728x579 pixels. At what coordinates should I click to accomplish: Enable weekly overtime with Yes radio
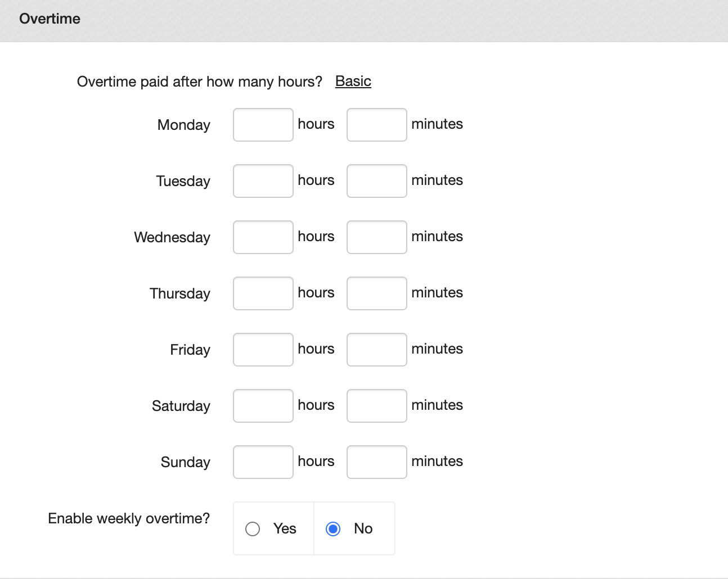coord(253,529)
